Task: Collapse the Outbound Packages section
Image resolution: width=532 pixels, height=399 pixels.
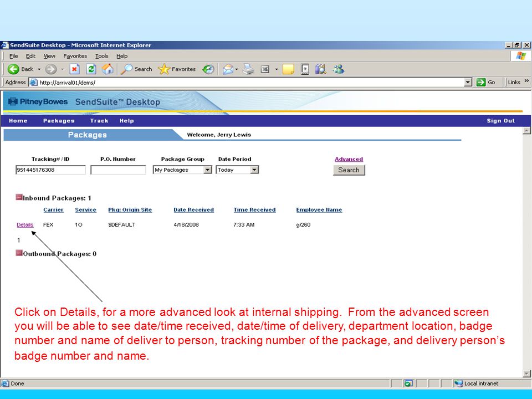Action: 19,253
